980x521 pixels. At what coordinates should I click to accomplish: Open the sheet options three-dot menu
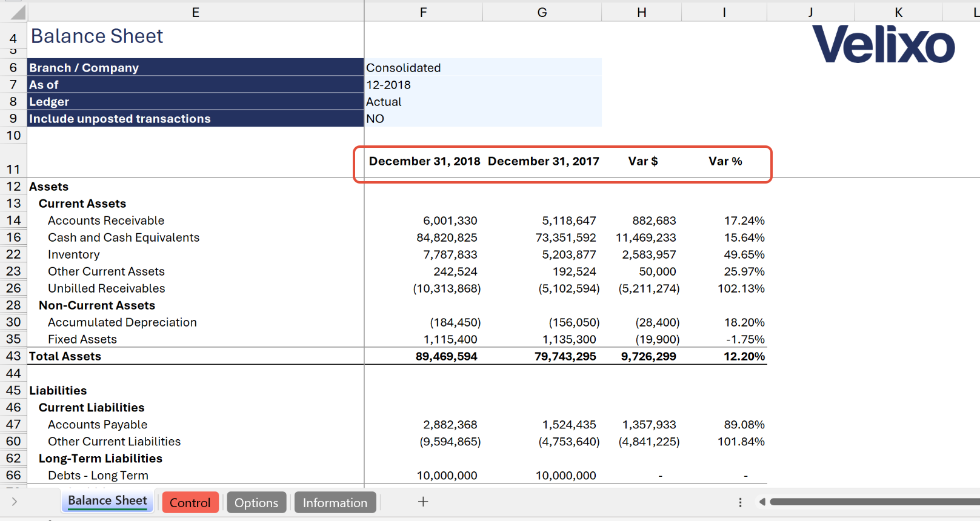pyautogui.click(x=740, y=502)
